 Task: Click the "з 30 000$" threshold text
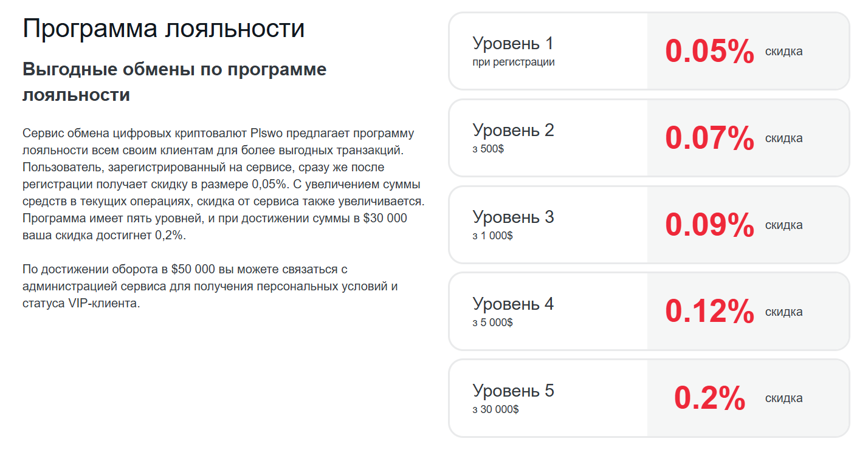click(495, 409)
